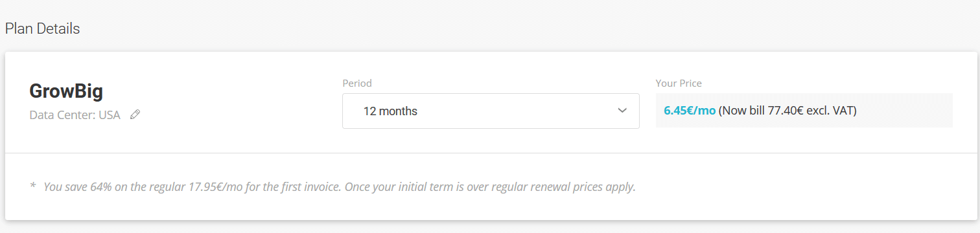Image resolution: width=980 pixels, height=233 pixels.
Task: Click the Now bill 77.40€ excl. VAT text
Action: click(x=788, y=111)
